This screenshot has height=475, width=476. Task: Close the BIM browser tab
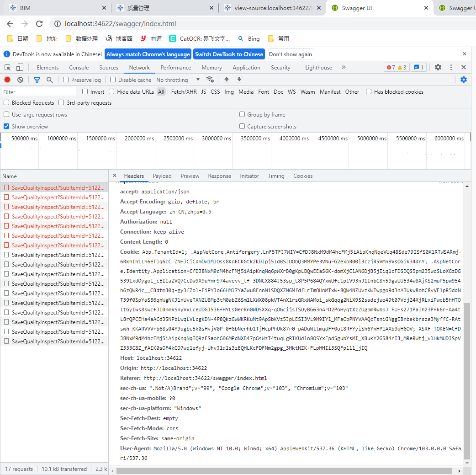pyautogui.click(x=104, y=8)
